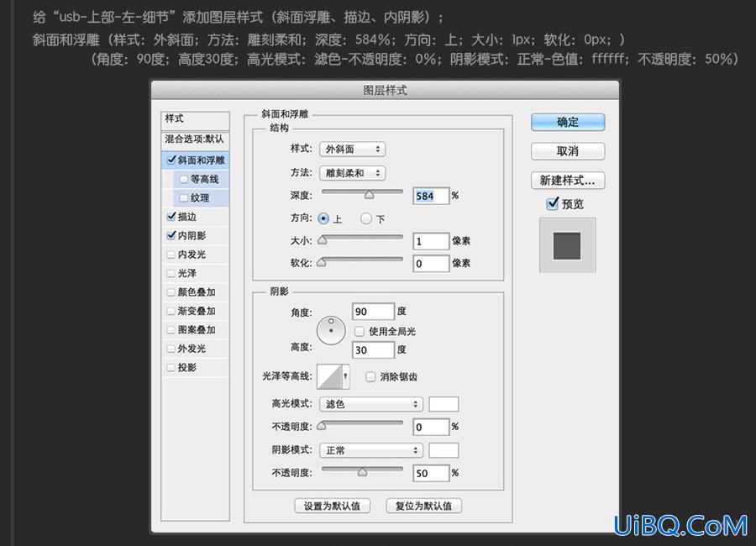Click the 软化 field with 0

[431, 264]
